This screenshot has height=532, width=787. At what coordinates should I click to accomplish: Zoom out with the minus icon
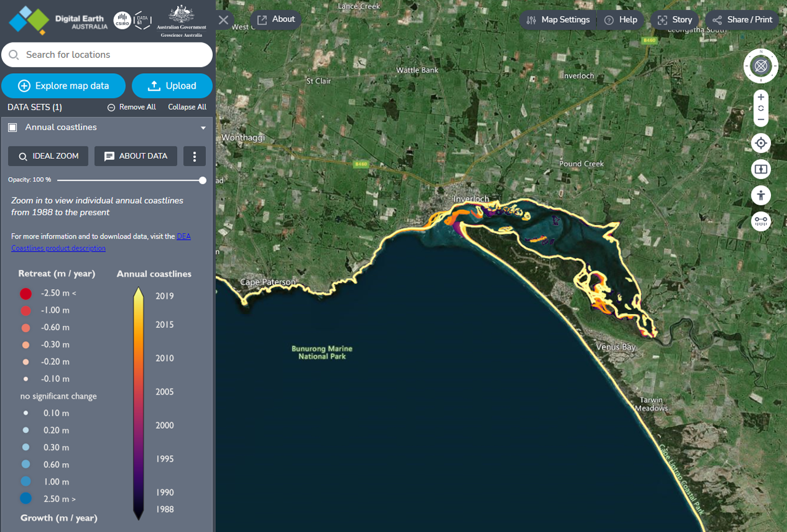(x=761, y=119)
